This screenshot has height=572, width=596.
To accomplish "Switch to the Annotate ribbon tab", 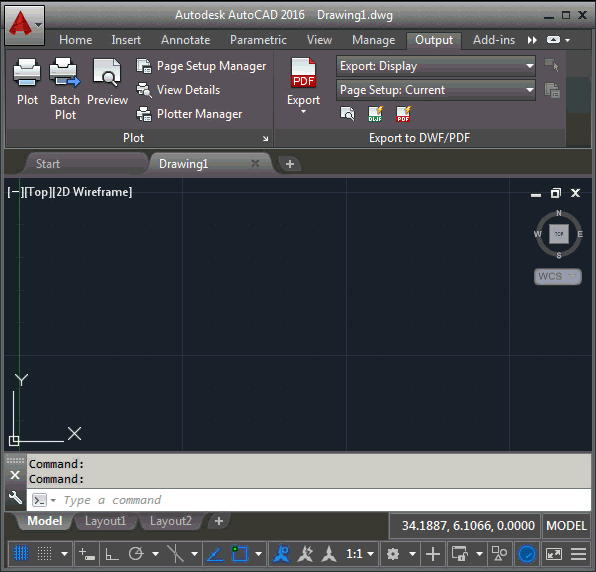I will 185,40.
